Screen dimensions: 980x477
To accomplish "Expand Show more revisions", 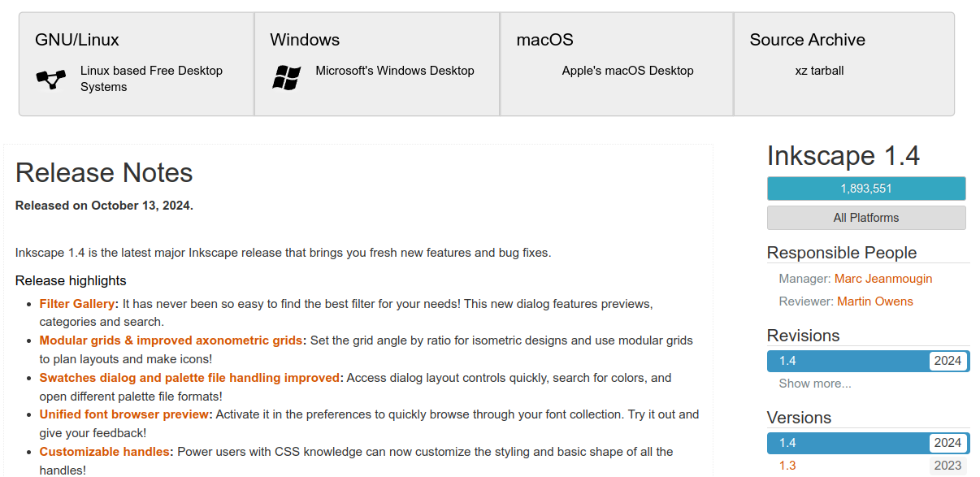I will point(815,384).
